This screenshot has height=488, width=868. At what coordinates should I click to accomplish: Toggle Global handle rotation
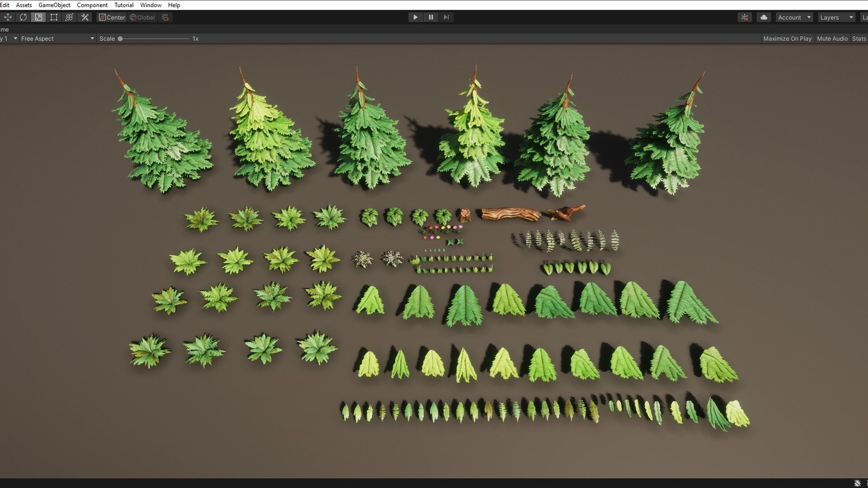[x=142, y=17]
